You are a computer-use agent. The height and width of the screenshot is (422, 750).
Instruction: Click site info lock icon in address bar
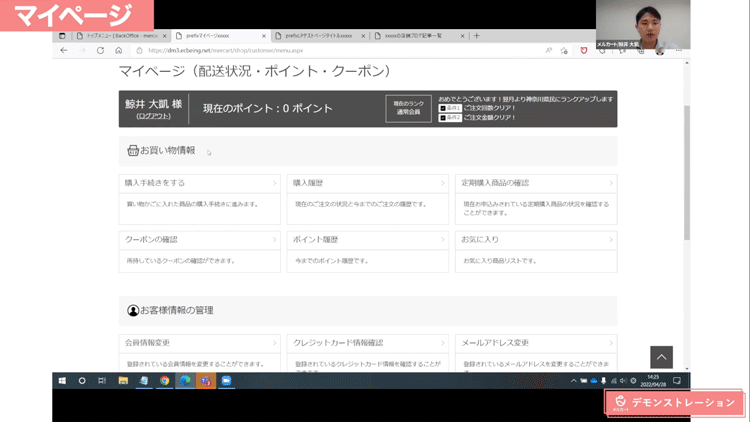[x=139, y=50]
